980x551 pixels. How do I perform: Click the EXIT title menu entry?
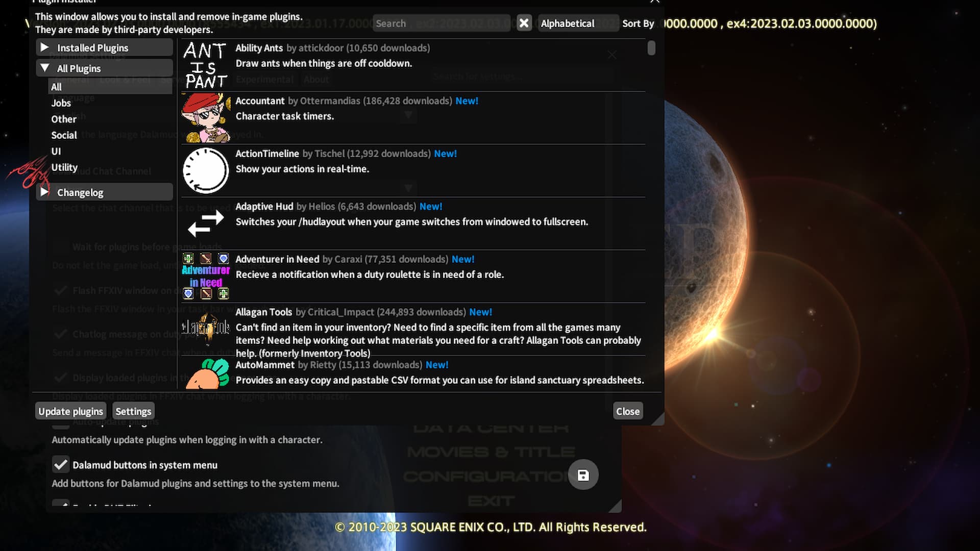(491, 501)
